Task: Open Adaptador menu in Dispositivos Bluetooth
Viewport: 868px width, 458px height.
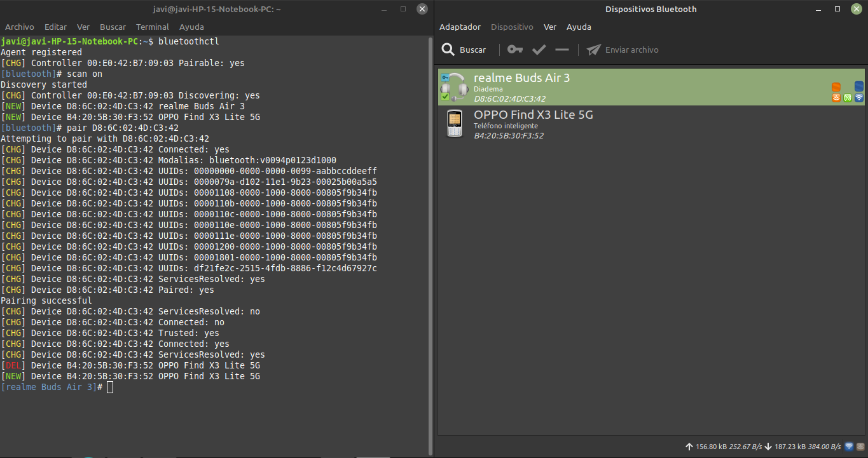Action: tap(460, 27)
